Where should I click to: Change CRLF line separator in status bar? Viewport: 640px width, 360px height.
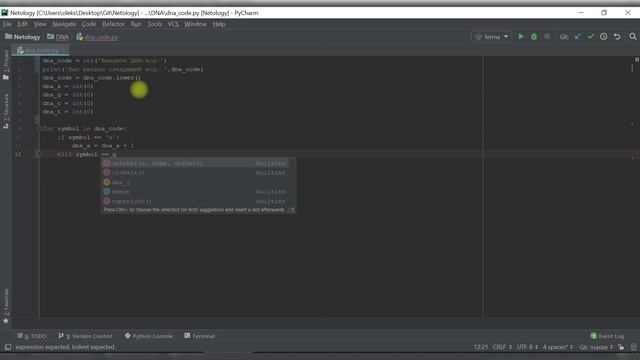[x=502, y=347]
